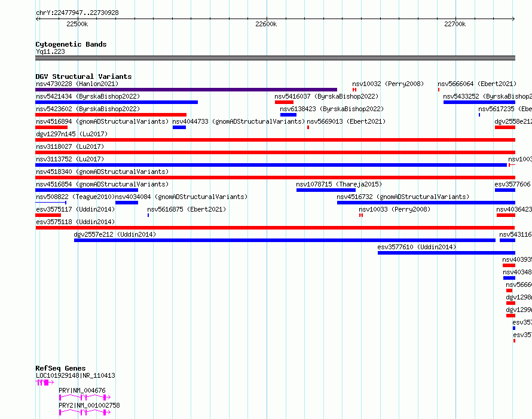
Task: Open the LOC101929148|NR_110413 gene label
Action: [x=75, y=375]
